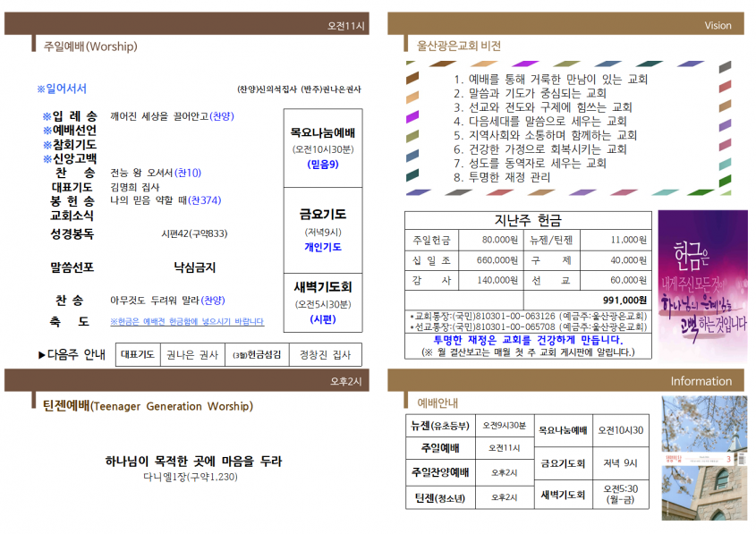The height and width of the screenshot is (534, 756).
Task: Click the 주일헌금 80,000원 amount cell
Action: click(491, 240)
